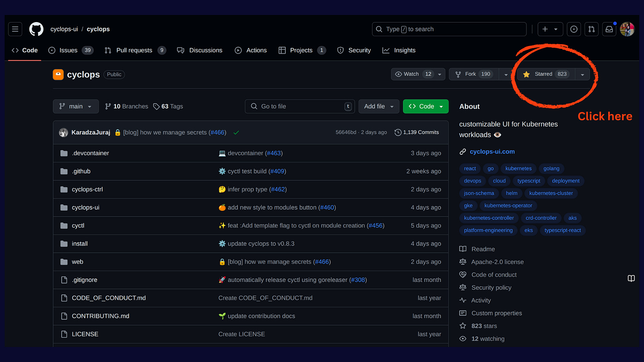This screenshot has width=644, height=362.
Task: Open CODE_OF_CONDUCT.md file
Action: (x=109, y=298)
